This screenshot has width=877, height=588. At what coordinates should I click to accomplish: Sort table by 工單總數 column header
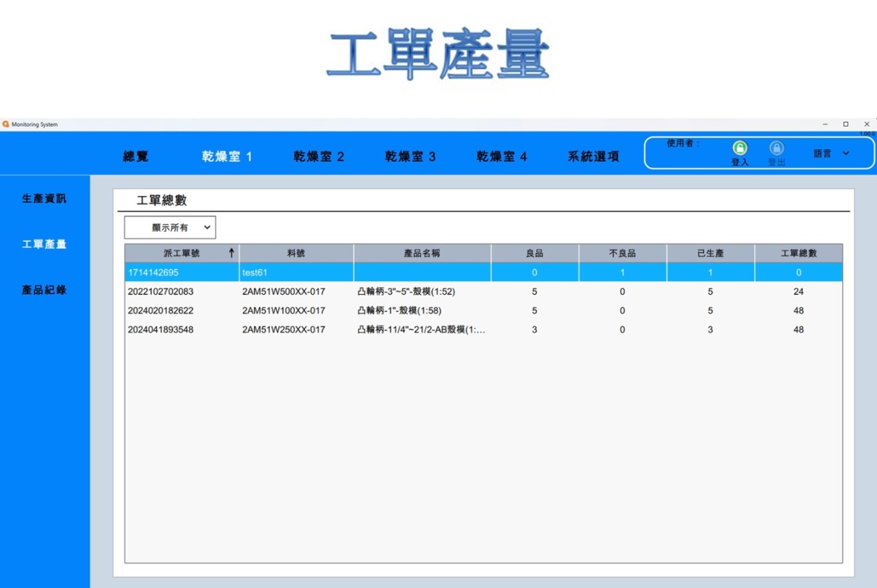(x=798, y=253)
